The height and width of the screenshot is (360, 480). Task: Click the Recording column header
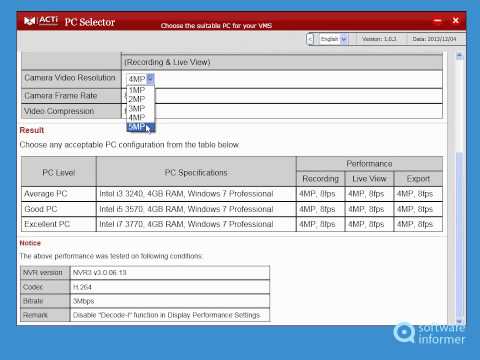coord(320,179)
